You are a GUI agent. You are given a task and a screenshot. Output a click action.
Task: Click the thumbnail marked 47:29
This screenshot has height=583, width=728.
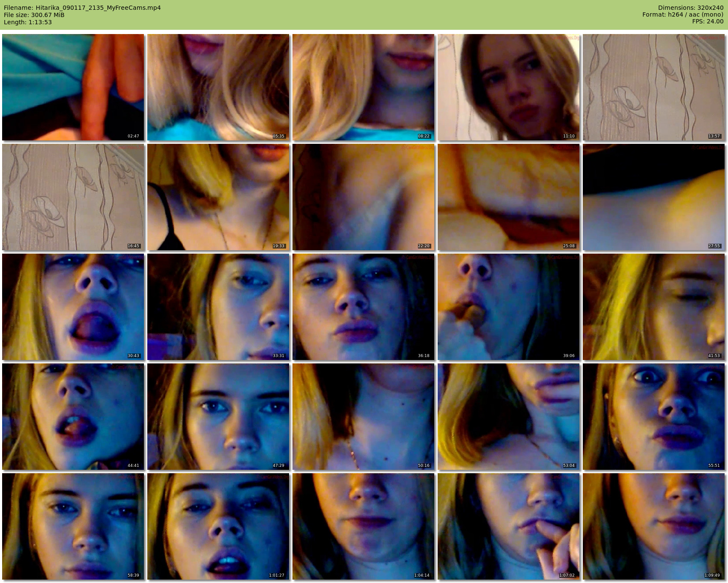click(218, 417)
